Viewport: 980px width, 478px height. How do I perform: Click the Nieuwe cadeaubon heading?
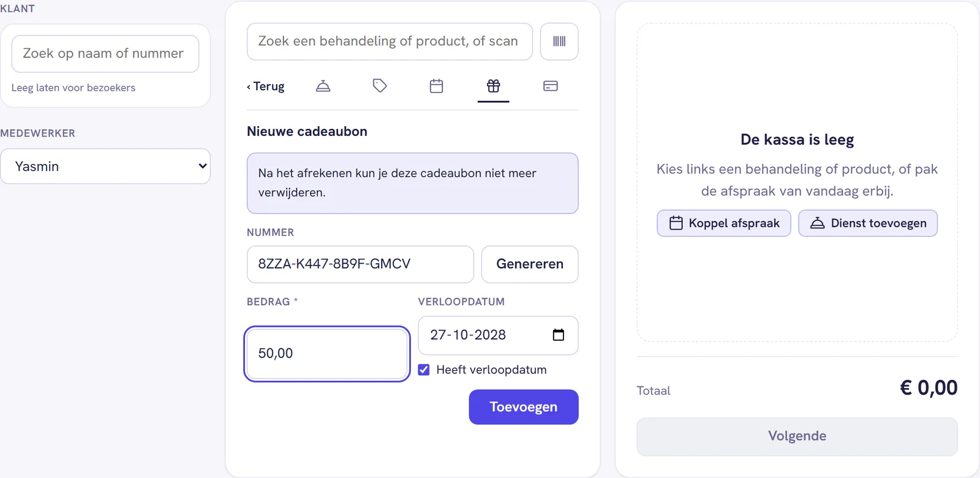point(307,132)
